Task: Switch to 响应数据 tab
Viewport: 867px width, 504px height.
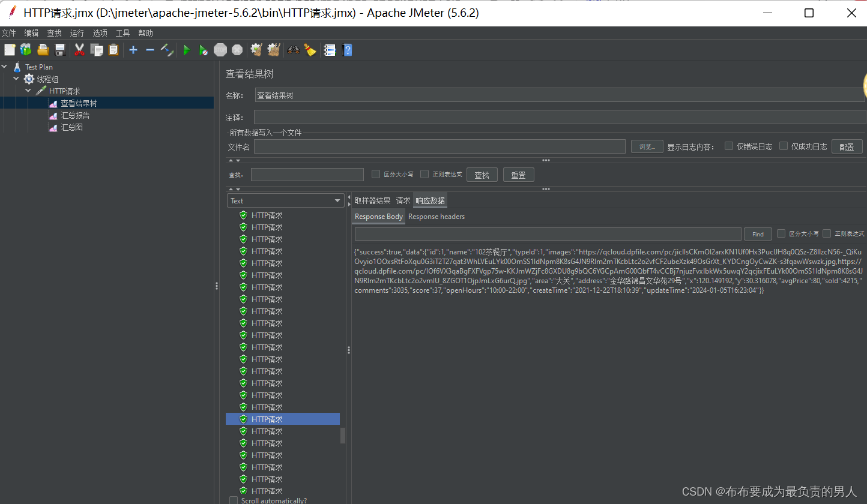Action: coord(430,200)
